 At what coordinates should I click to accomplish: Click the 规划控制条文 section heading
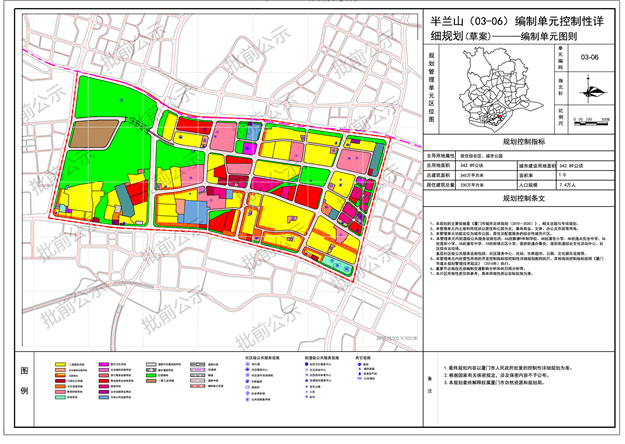click(x=522, y=199)
